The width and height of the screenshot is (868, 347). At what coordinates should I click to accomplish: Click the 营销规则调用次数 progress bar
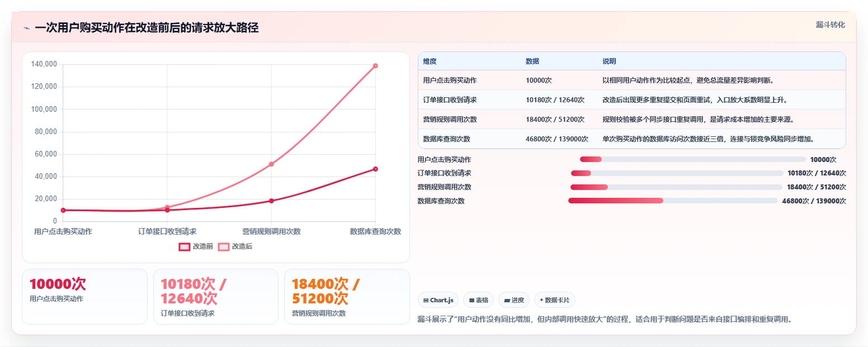click(x=676, y=187)
